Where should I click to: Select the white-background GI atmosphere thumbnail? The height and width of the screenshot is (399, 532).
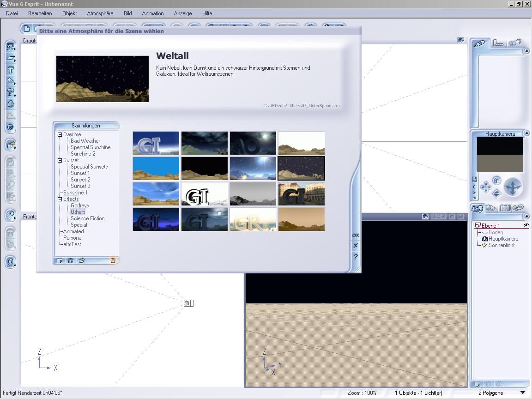[x=204, y=194]
